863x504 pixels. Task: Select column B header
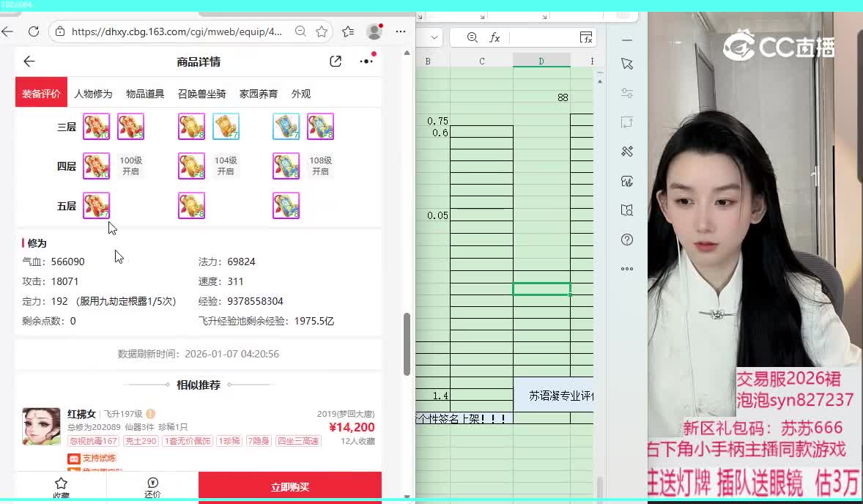tap(428, 61)
